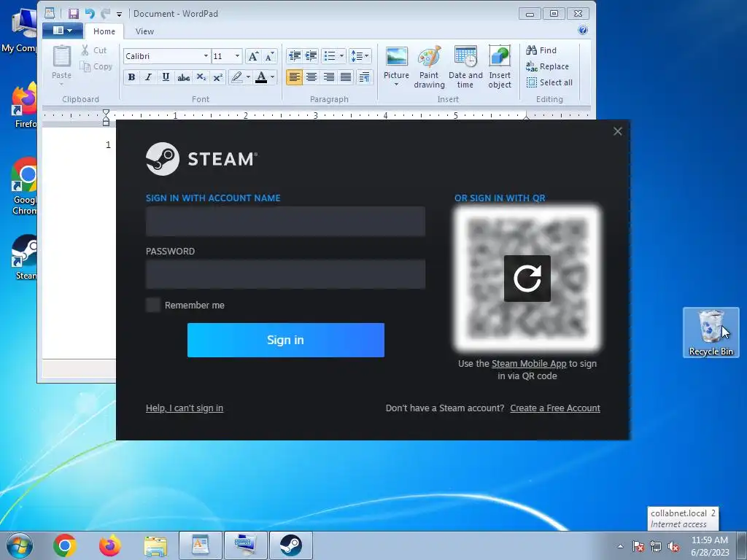
Task: Open the Calibri font family dropdown
Action: [206, 56]
